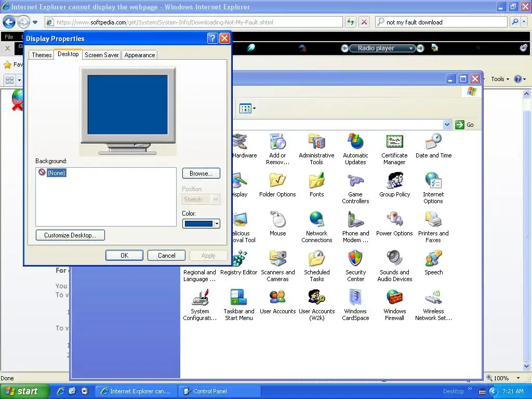The image size is (532, 399).
Task: Open the Tools menu in Internet Explorer
Action: (x=500, y=79)
